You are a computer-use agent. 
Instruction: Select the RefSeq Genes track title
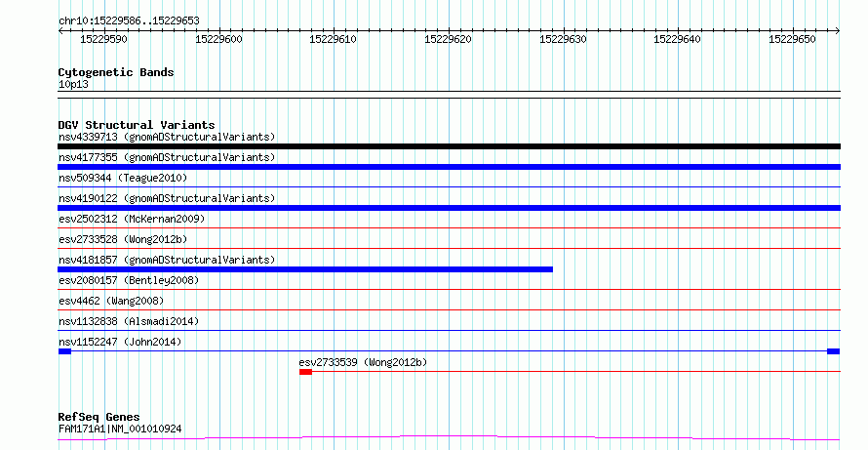99,418
